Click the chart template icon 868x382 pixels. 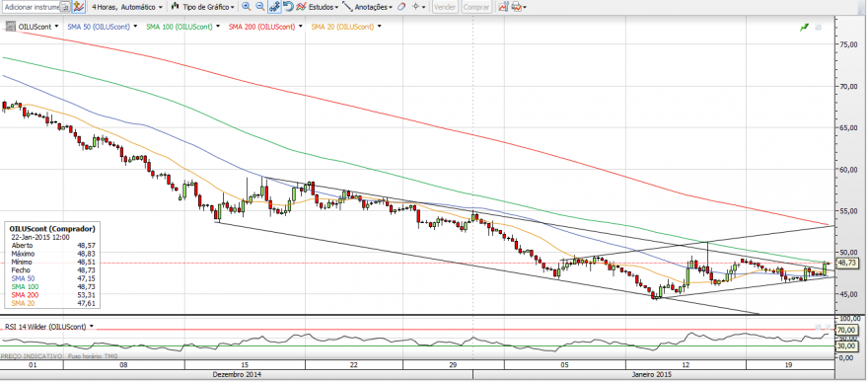pos(503,7)
